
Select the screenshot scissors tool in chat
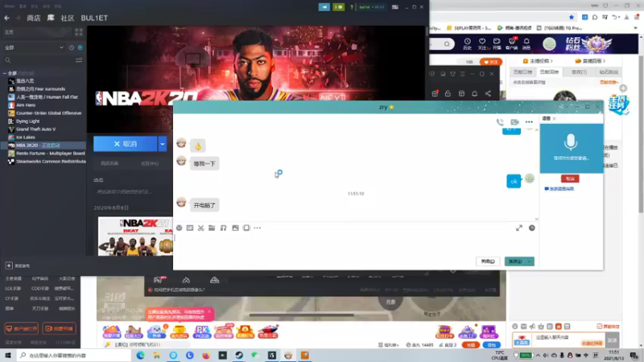coord(200,228)
